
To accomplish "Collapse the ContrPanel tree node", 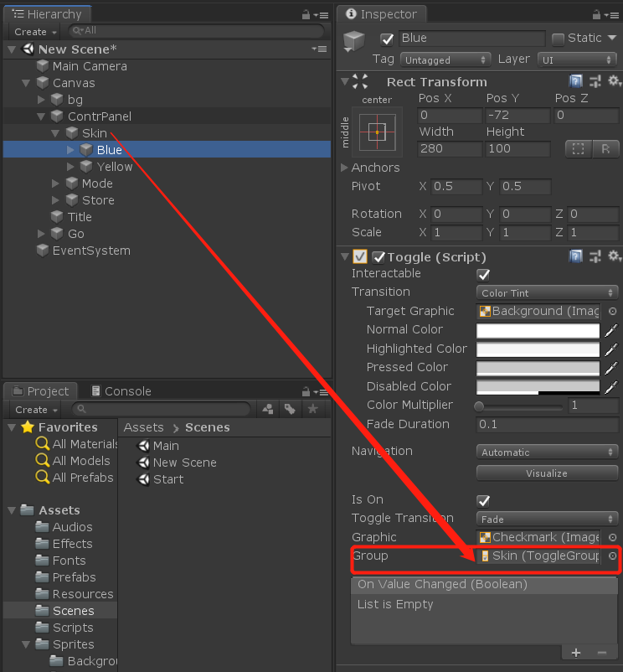I will [41, 116].
